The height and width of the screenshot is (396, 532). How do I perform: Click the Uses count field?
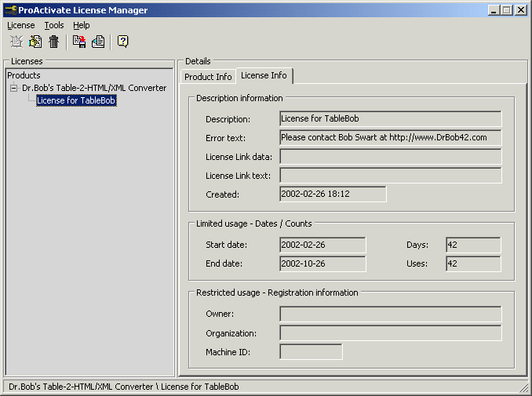pyautogui.click(x=473, y=263)
